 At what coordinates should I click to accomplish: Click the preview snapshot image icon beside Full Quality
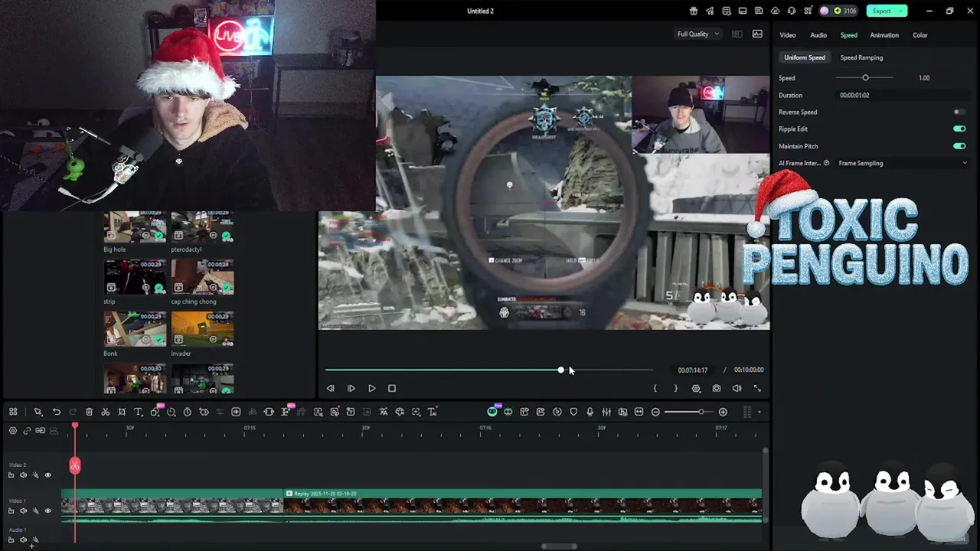[757, 34]
